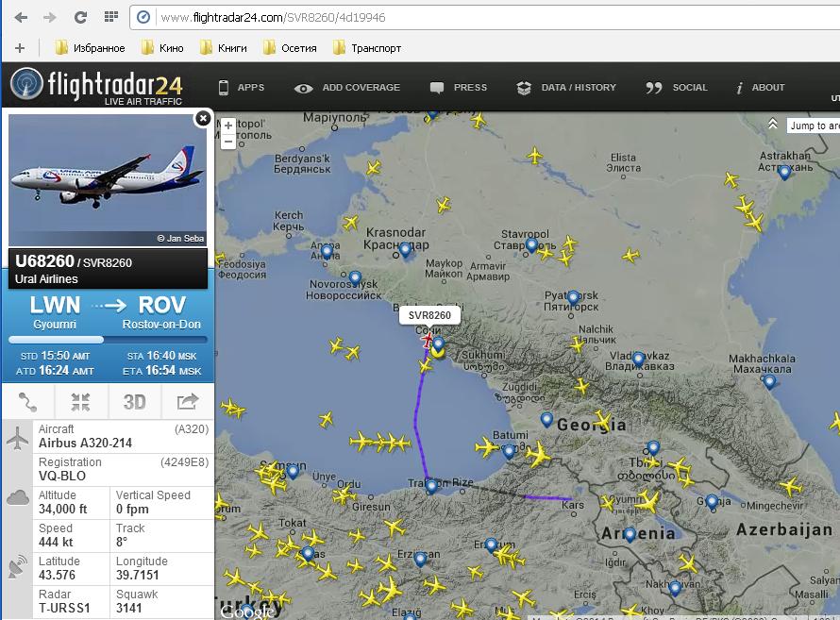Open the DATA / HISTORY menu
The image size is (840, 620).
[566, 87]
